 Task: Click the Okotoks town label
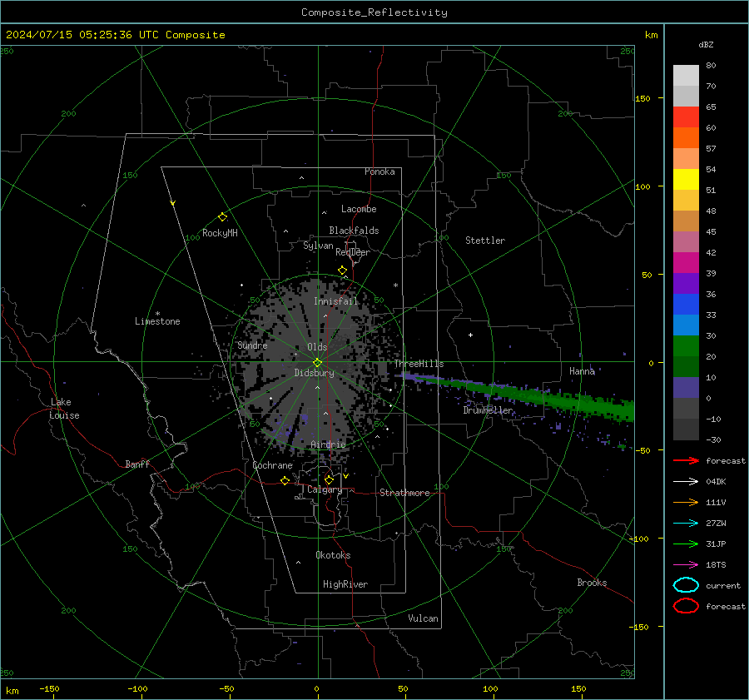click(x=333, y=555)
